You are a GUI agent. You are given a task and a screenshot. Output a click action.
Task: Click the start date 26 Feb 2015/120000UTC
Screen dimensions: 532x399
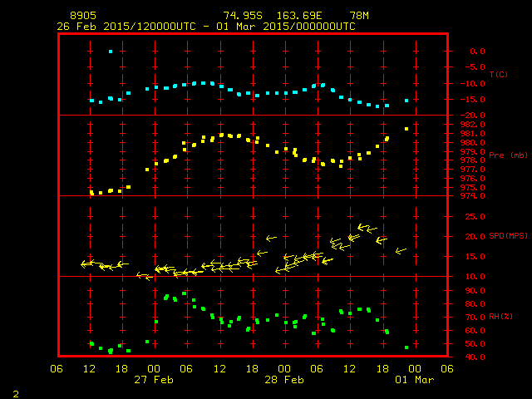pos(126,27)
